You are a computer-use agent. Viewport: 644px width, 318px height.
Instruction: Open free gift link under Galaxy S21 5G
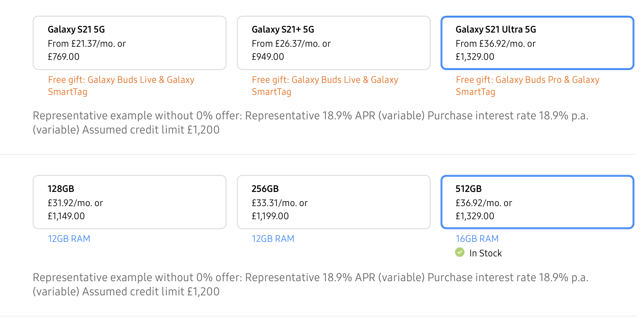click(x=121, y=86)
